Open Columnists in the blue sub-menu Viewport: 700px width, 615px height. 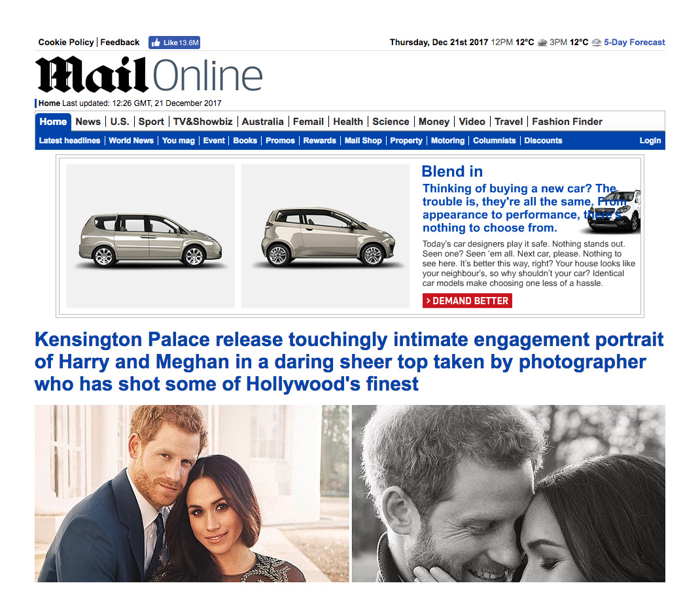494,140
